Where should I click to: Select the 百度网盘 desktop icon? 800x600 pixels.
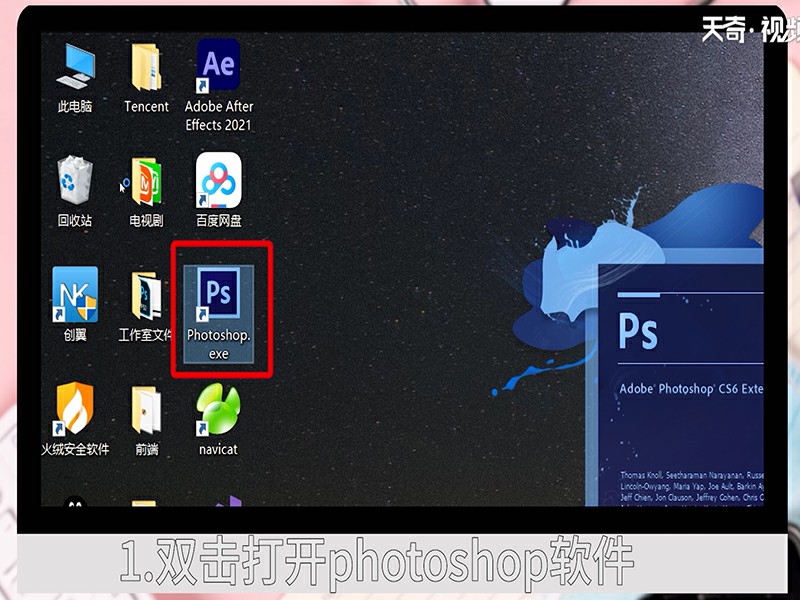click(x=218, y=181)
